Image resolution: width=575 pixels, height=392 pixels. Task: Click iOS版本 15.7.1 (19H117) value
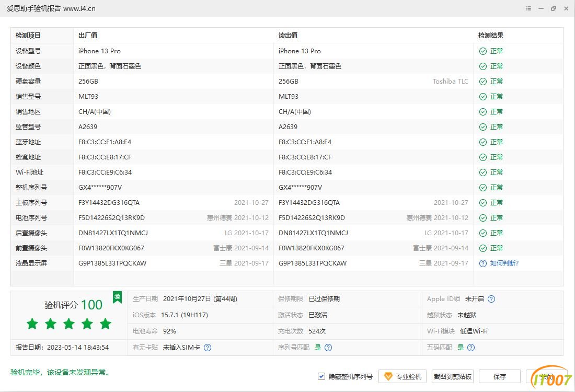click(185, 315)
